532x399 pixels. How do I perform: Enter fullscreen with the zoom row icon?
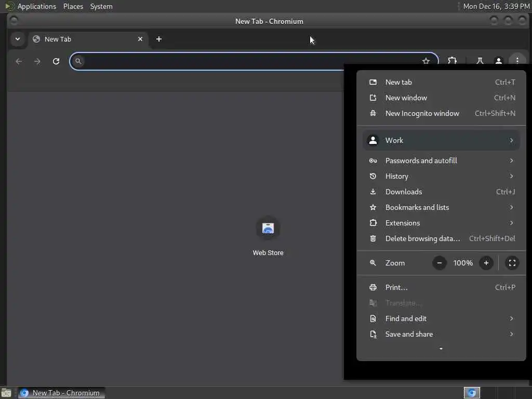(x=512, y=263)
